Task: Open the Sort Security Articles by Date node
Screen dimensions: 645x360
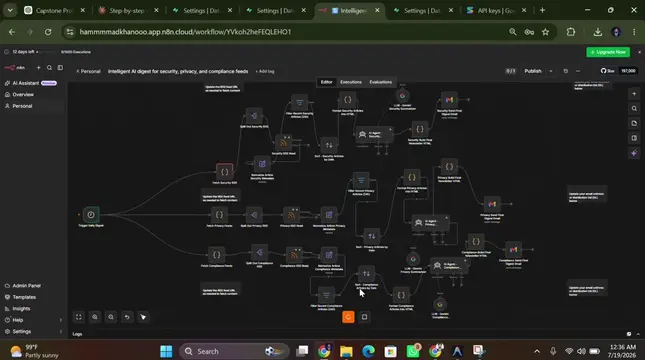Action: pos(329,145)
